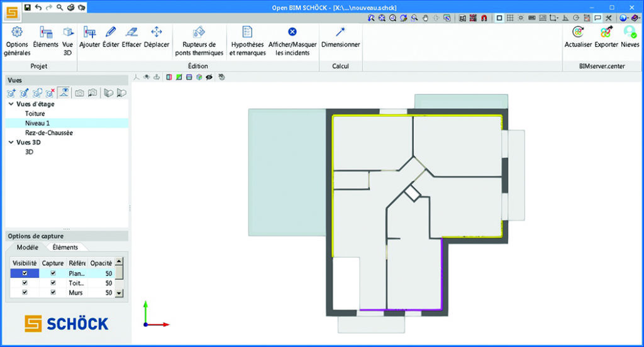The height and width of the screenshot is (347, 644).
Task: Activate the pan hand tool
Action: 426,18
